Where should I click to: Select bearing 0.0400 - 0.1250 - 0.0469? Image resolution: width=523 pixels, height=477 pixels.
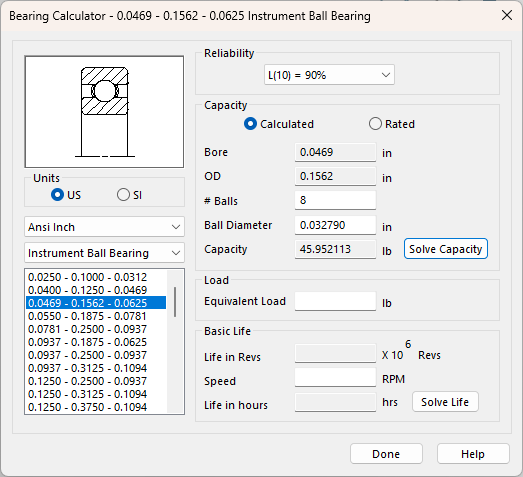point(96,290)
